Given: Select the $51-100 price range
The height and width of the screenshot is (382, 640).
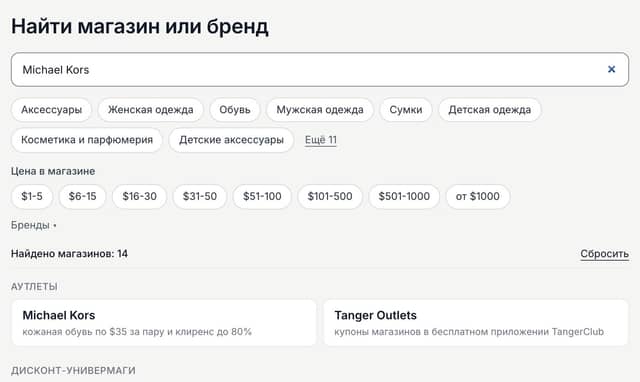Looking at the screenshot, I should [262, 196].
